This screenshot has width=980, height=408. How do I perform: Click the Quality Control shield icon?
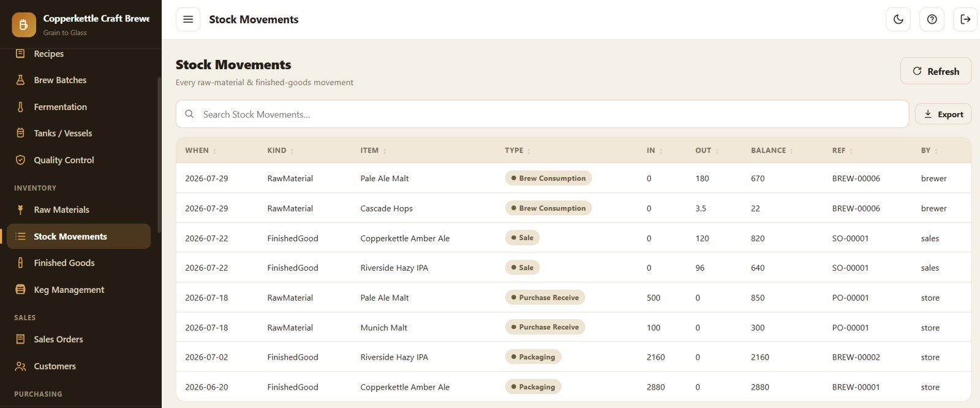coord(20,161)
